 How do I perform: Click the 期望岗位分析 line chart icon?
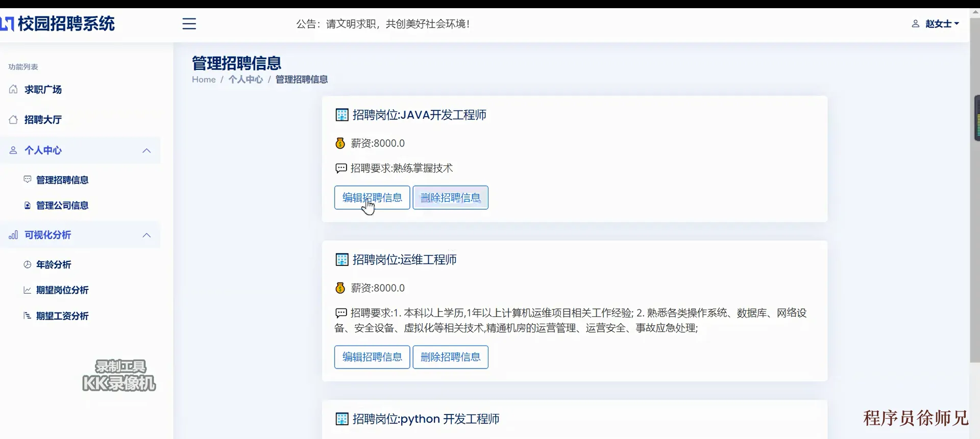pyautogui.click(x=28, y=290)
